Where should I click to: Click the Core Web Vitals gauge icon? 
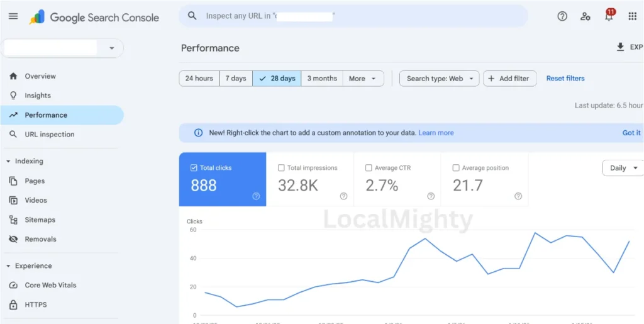13,285
